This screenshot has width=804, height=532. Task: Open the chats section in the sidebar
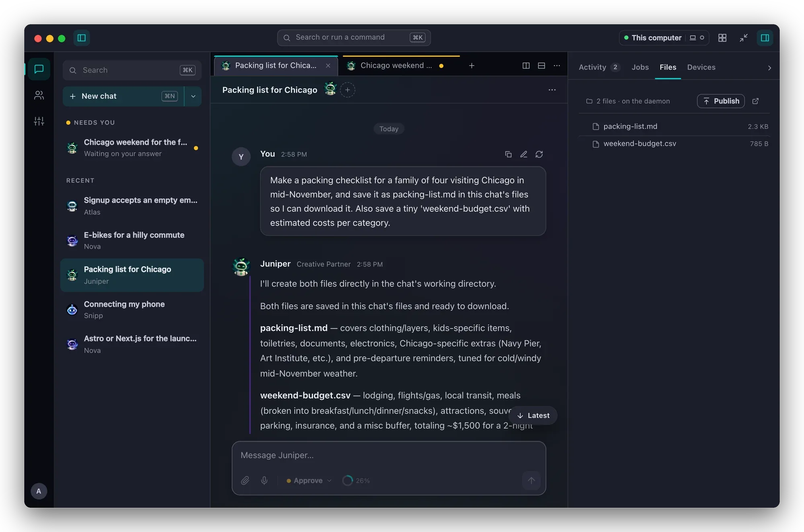pyautogui.click(x=39, y=69)
